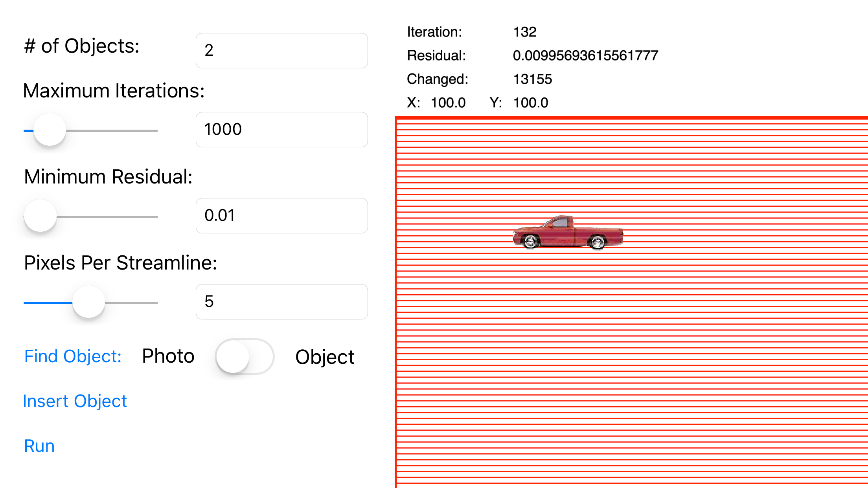Click the Minimum Residual slider knob

(x=40, y=216)
